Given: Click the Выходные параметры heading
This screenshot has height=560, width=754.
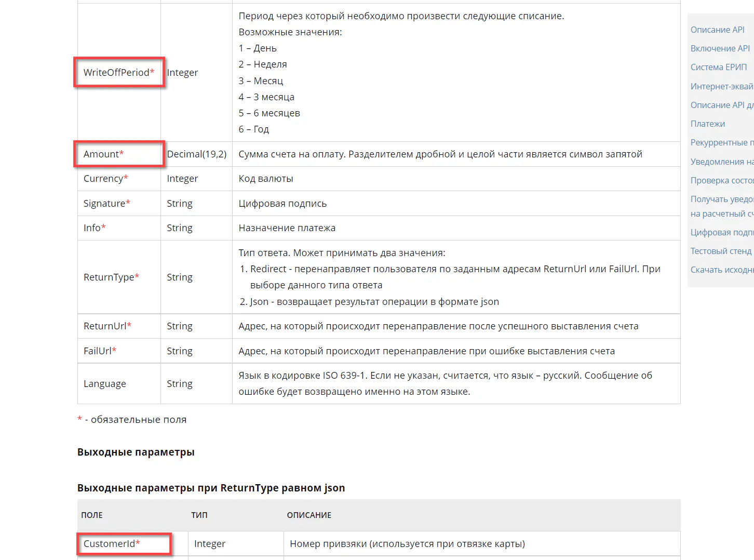Looking at the screenshot, I should coord(136,452).
